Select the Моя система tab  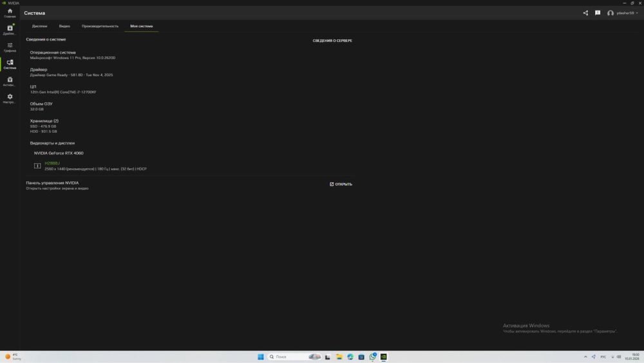(141, 26)
